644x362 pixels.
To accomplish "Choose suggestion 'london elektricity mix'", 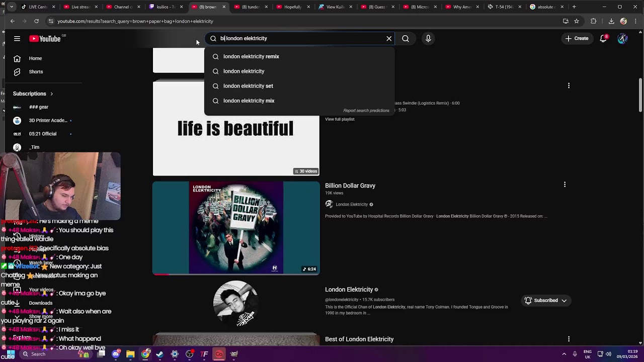I will pos(300,101).
